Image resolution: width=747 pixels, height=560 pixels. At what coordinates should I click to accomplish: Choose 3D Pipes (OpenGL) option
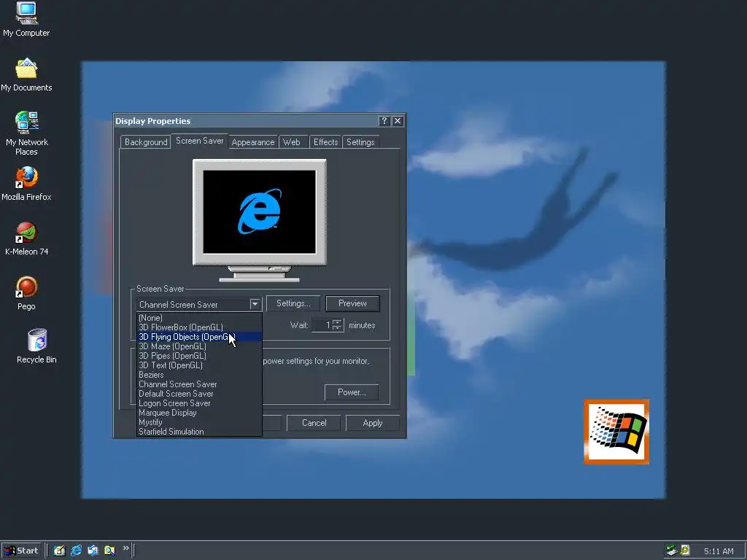pyautogui.click(x=199, y=356)
